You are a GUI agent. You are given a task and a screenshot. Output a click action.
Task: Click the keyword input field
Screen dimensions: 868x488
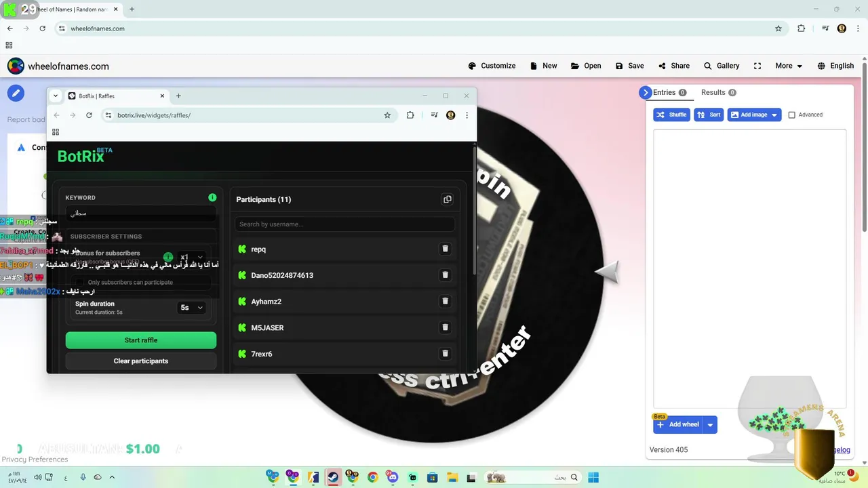(140, 213)
